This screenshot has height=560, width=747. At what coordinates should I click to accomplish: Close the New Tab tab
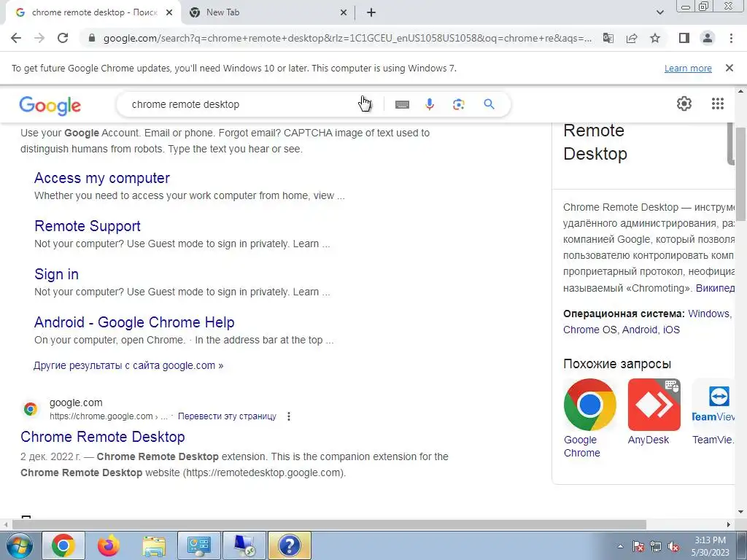344,12
